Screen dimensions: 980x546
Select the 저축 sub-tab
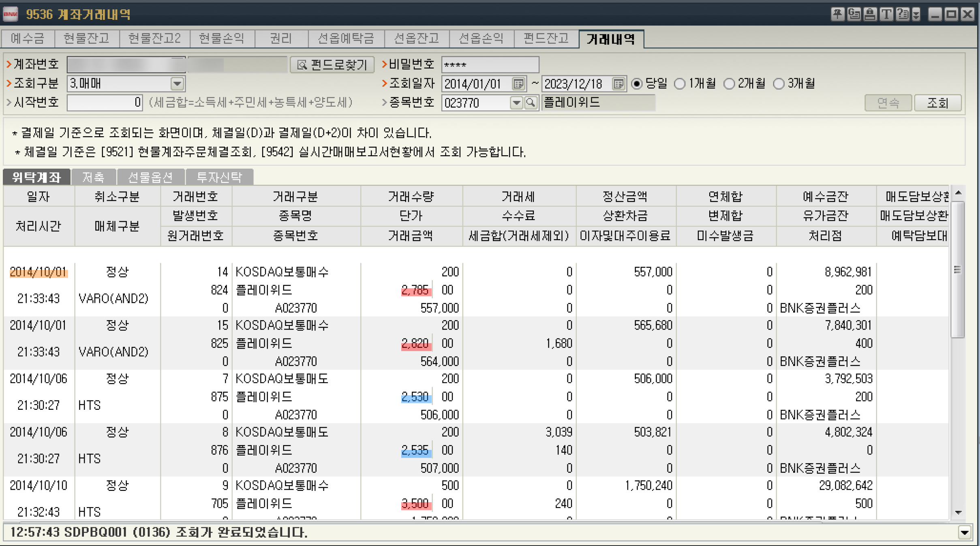(x=93, y=177)
